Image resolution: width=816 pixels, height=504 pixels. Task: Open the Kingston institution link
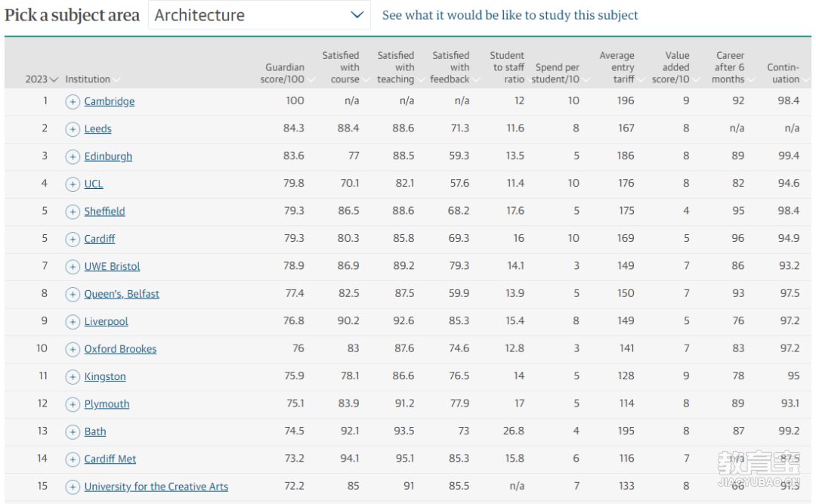pyautogui.click(x=105, y=377)
